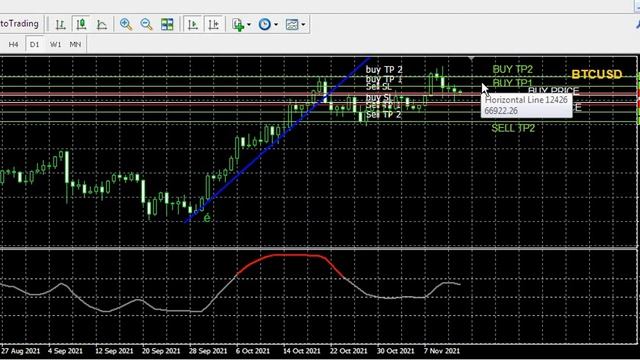Screen dimensions: 640x360
Task: Click the white 'buy SL' text
Action: (378, 98)
